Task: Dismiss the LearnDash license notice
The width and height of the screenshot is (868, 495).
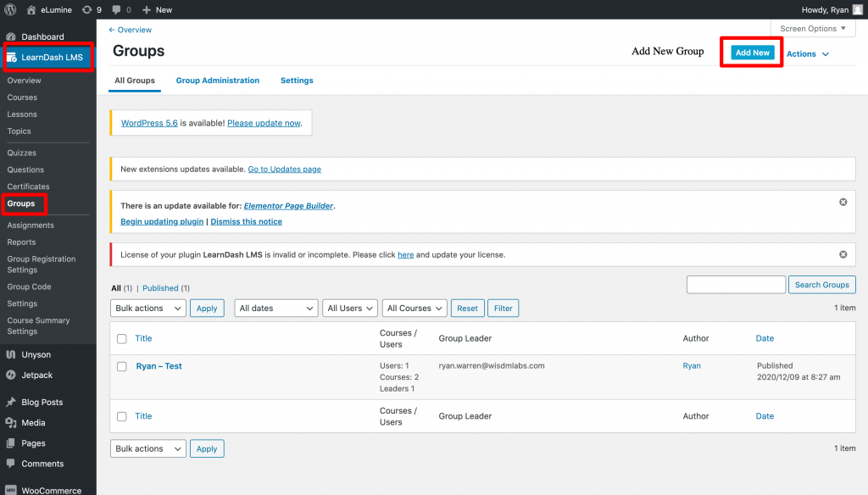Action: [843, 254]
